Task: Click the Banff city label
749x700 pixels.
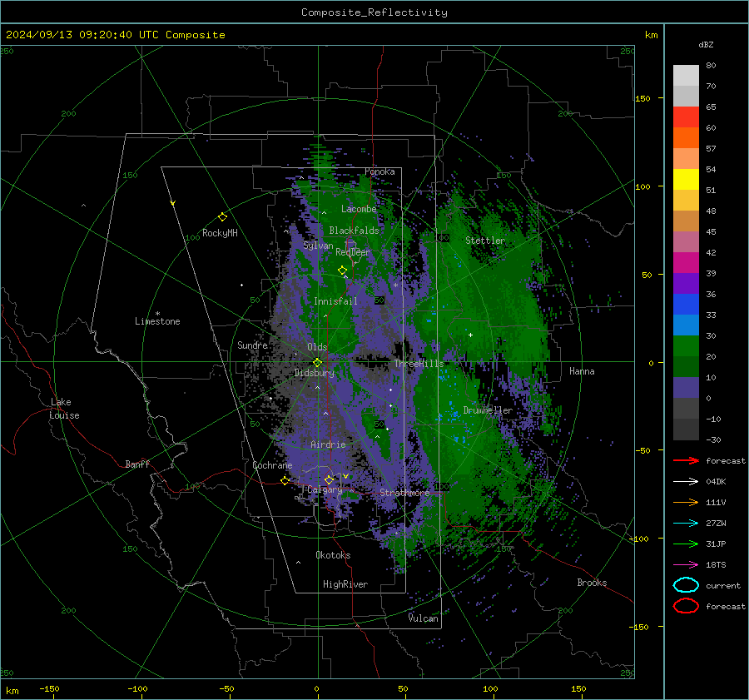Action: tap(137, 464)
